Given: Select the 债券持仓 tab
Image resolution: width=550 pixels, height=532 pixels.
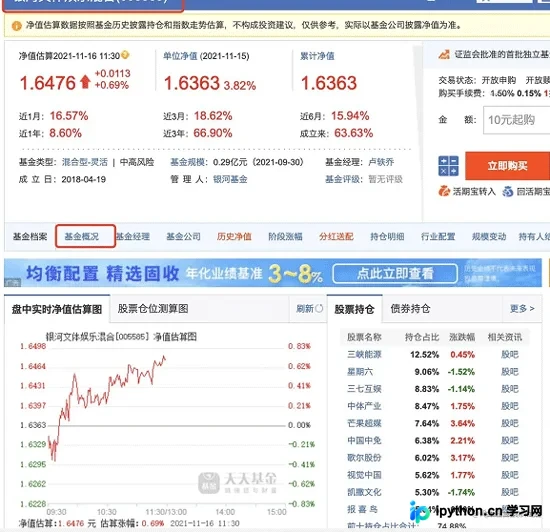Looking at the screenshot, I should coord(410,309).
